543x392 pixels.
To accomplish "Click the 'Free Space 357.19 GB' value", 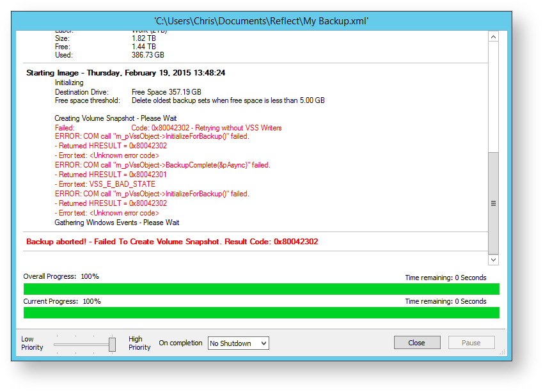I will point(166,92).
